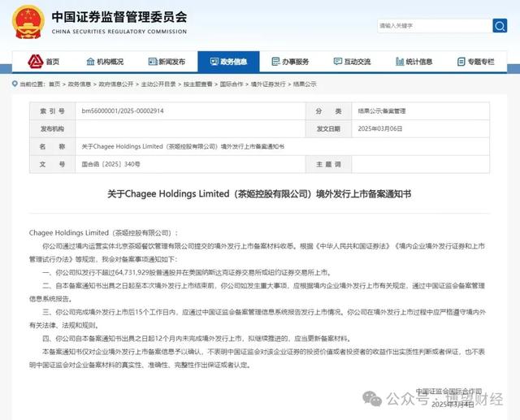Screen dimensions: 520x420
Task: Open 国际合作 breadcrumb link
Action: (232, 84)
